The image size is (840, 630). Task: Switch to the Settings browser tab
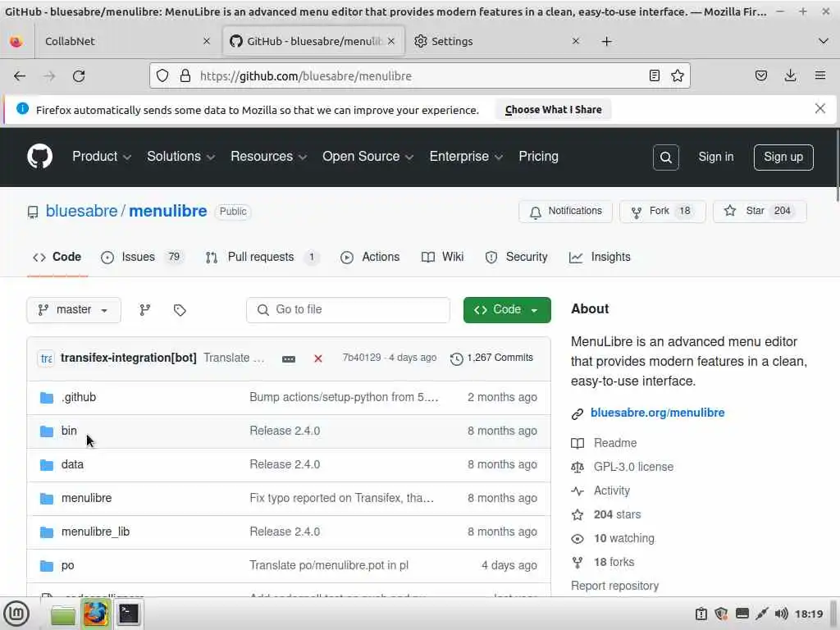[496, 41]
